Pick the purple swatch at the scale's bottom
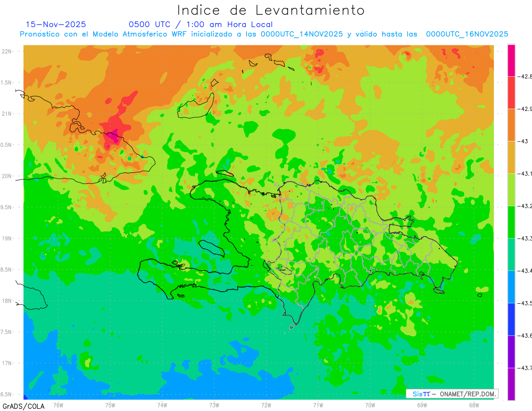Screen dimensions: 532x411 click(x=511, y=384)
